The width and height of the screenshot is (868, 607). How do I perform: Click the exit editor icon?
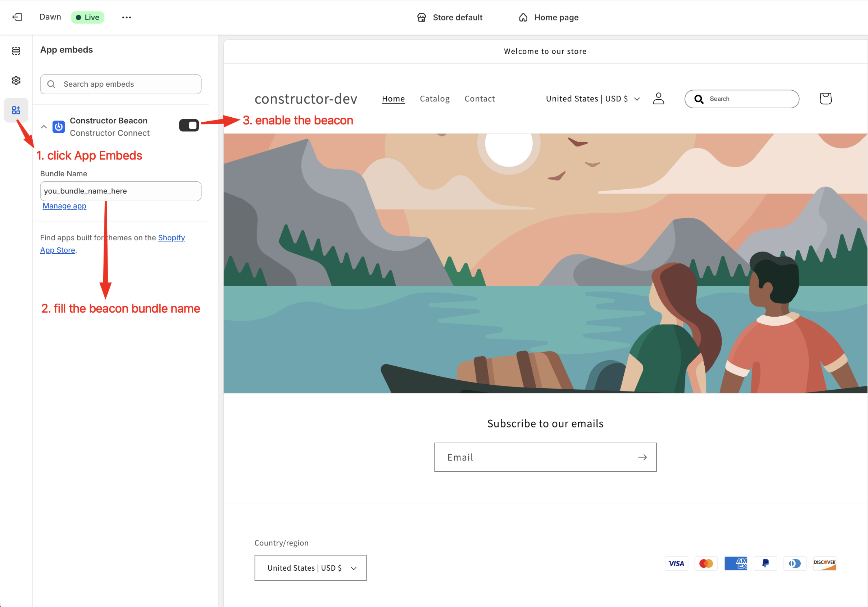[x=17, y=17]
